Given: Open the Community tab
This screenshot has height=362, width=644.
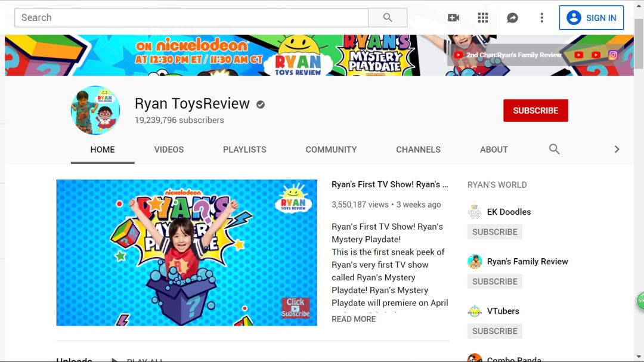Looking at the screenshot, I should pyautogui.click(x=331, y=150).
